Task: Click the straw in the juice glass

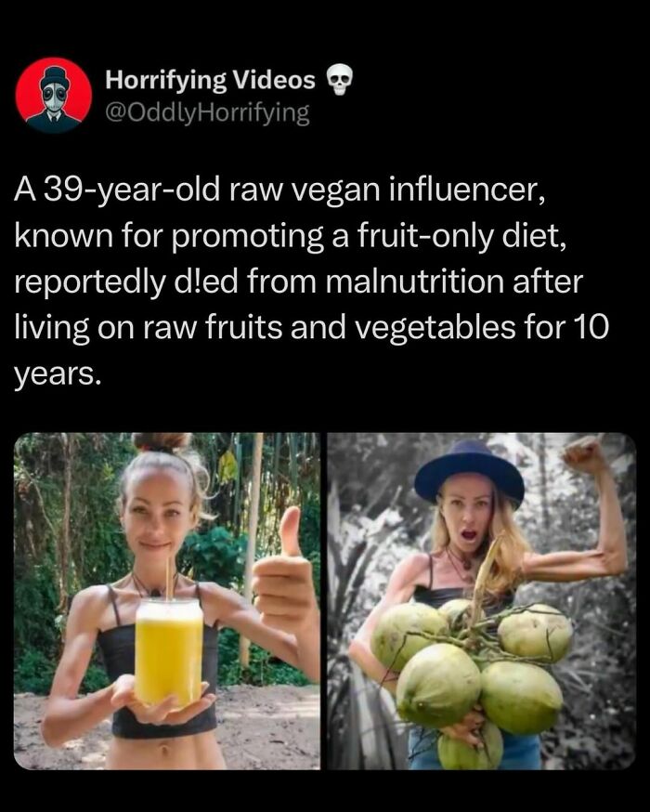Action: 170,576
